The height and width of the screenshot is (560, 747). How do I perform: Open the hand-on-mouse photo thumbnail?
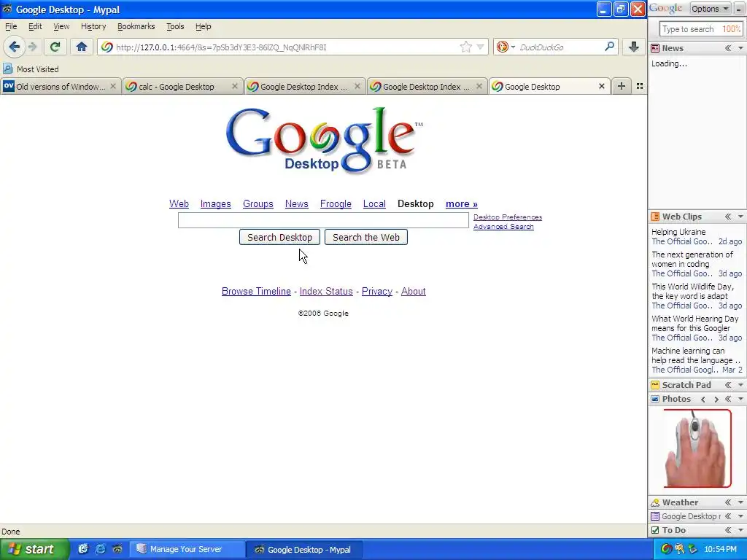[697, 448]
